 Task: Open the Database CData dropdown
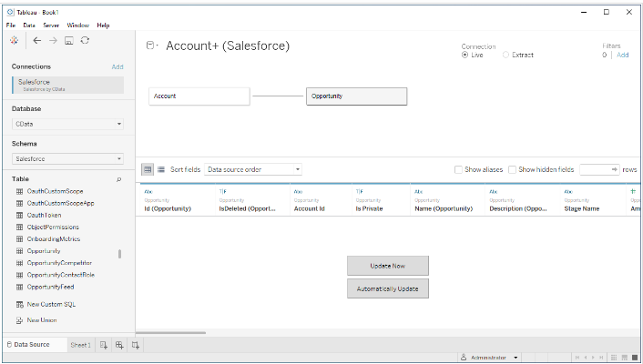67,124
